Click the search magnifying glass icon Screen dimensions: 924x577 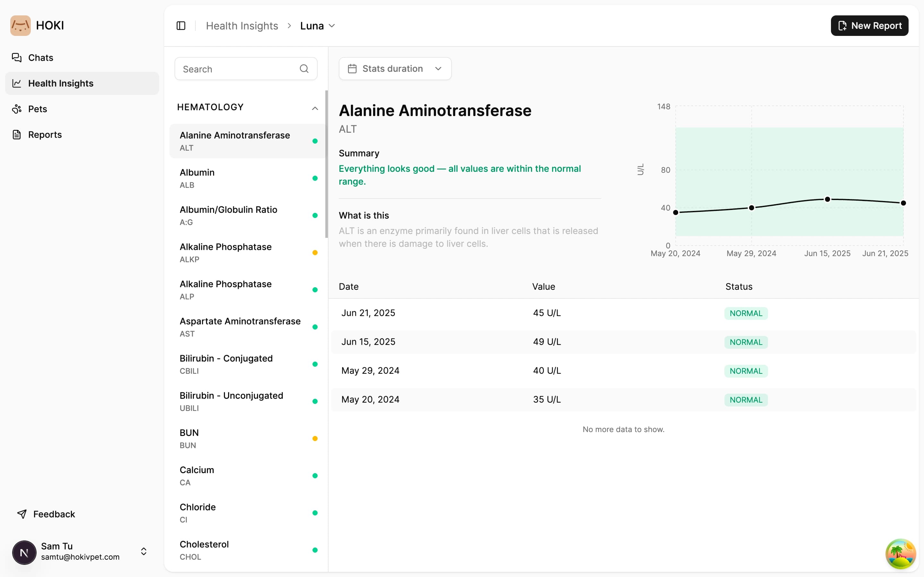(304, 69)
